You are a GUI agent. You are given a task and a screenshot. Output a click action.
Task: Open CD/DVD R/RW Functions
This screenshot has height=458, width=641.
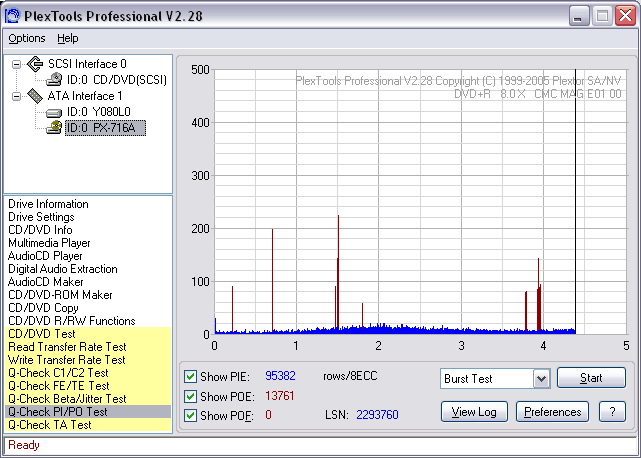click(72, 321)
